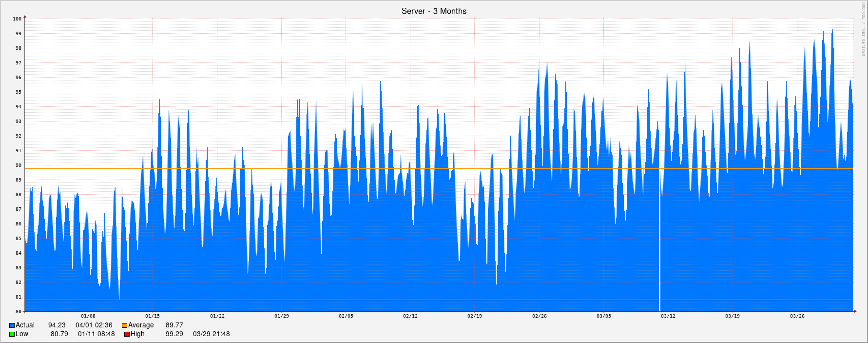Click the 02/05 date label on x-axis
The image size is (868, 343).
(346, 316)
